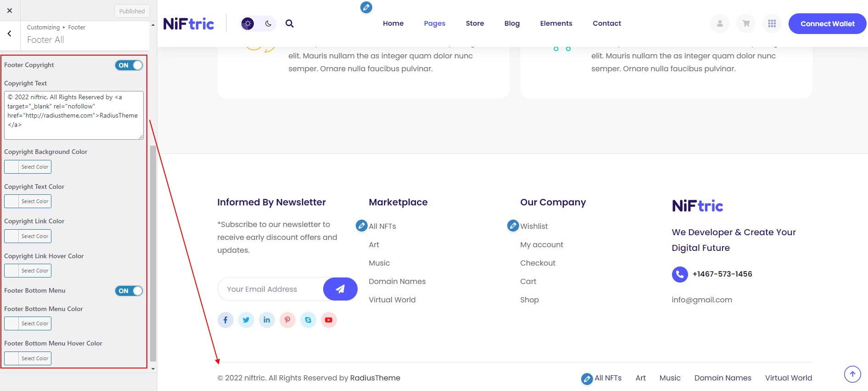Screen dimensions: 868x391
Task: Follow the RadiusTheme footer link
Action: click(375, 378)
